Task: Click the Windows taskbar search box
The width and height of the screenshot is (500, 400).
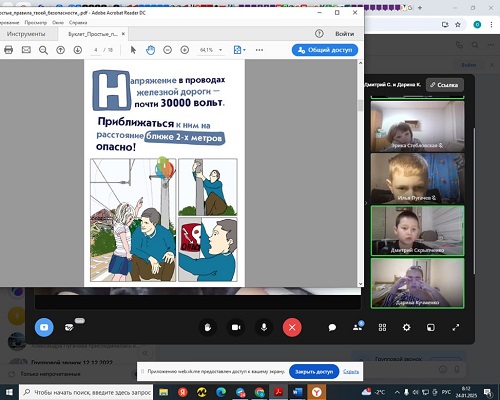Action: 86,392
